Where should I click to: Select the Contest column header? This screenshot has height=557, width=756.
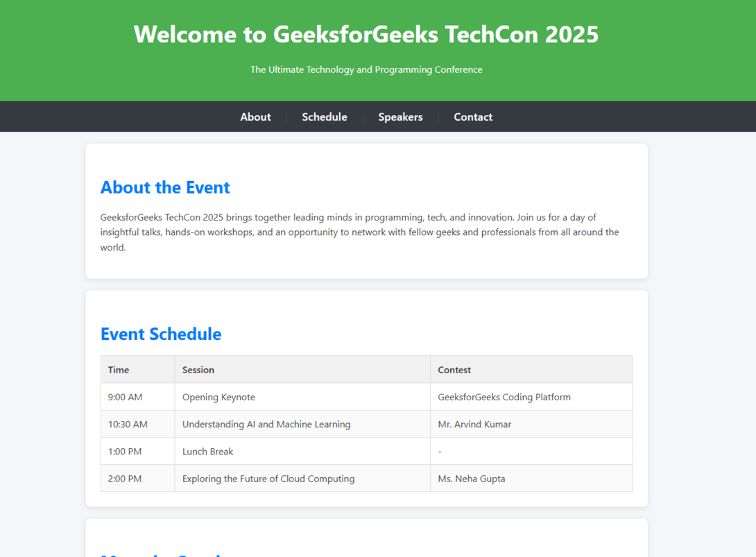(531, 370)
